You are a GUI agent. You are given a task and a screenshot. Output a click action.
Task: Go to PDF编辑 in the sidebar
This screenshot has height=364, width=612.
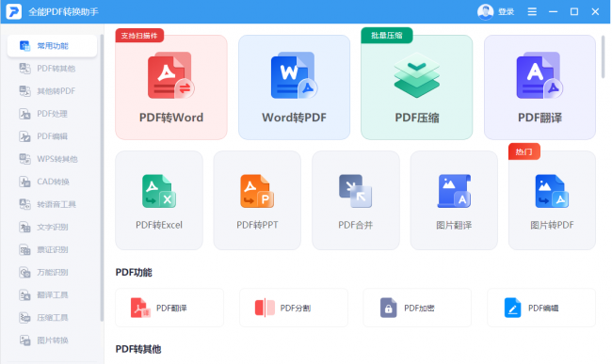coord(52,136)
